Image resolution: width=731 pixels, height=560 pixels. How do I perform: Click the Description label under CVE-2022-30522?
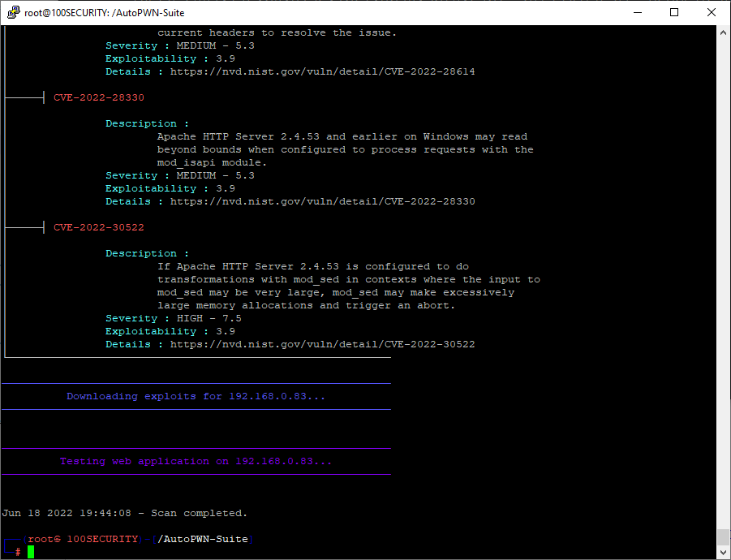tap(148, 254)
